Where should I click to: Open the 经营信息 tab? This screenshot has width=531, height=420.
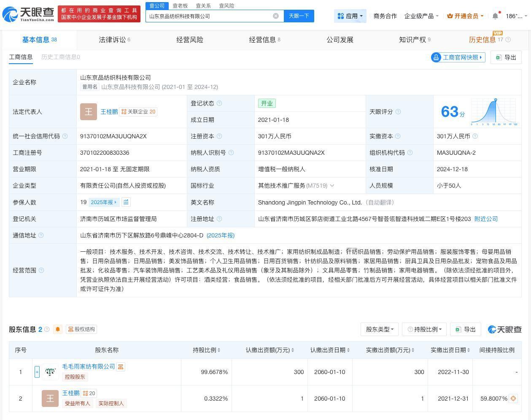point(264,40)
